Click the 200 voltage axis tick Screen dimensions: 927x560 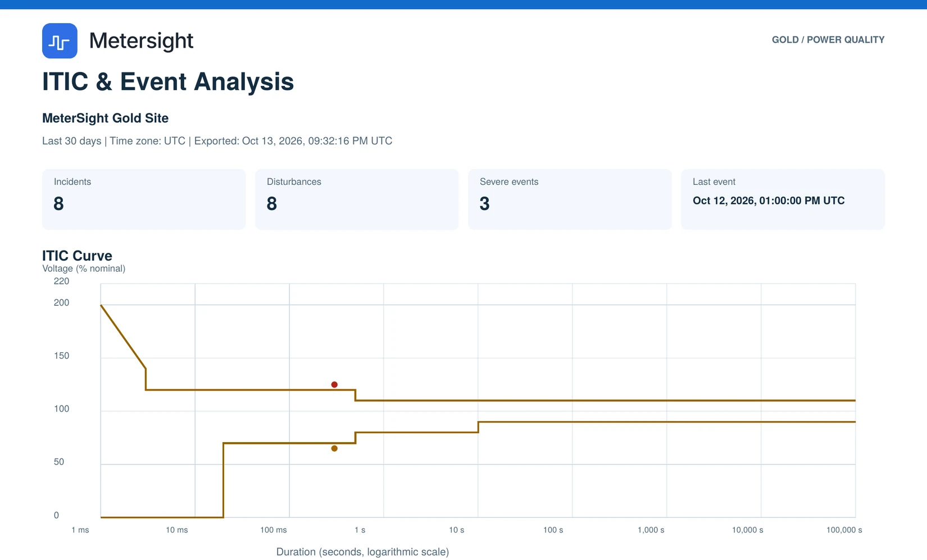pos(61,303)
